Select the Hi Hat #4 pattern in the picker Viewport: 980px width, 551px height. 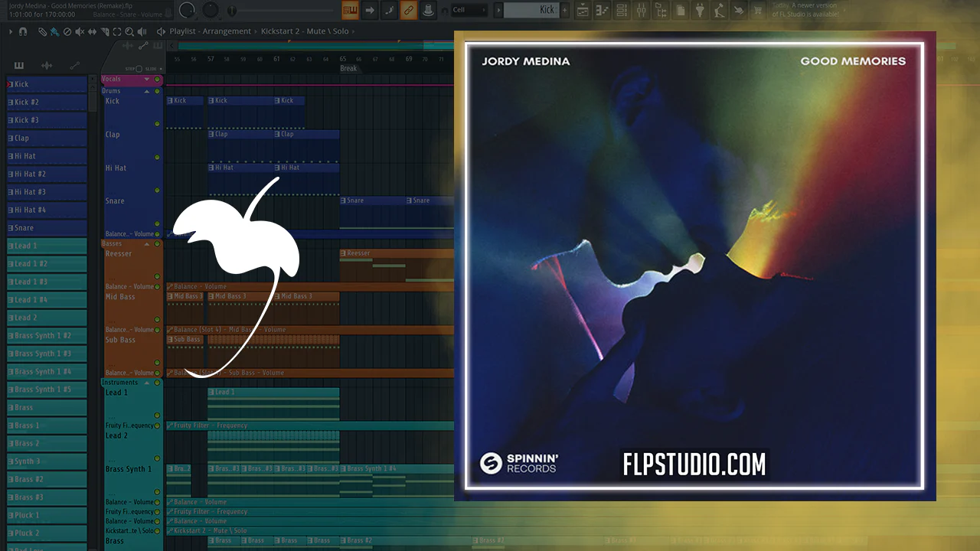click(x=47, y=210)
